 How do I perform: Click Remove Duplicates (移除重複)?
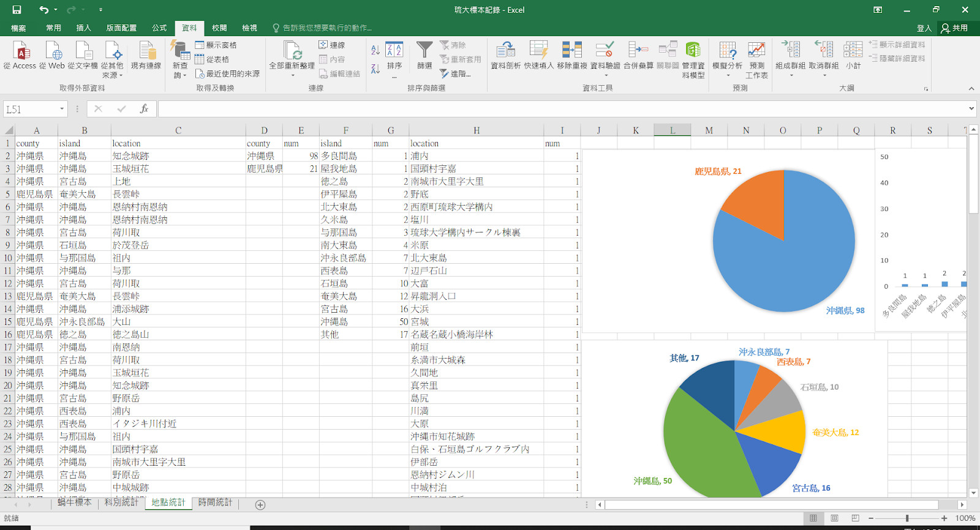572,56
